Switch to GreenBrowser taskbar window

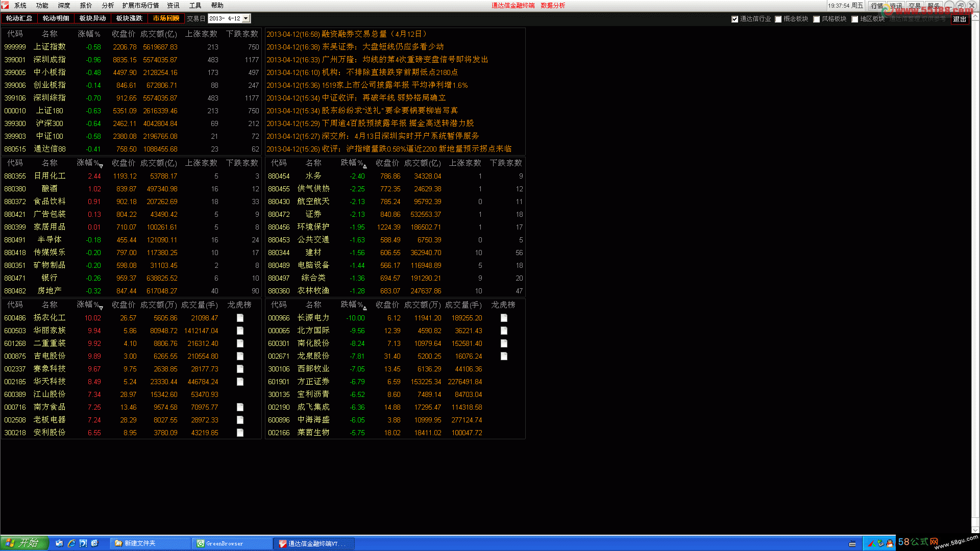[232, 543]
